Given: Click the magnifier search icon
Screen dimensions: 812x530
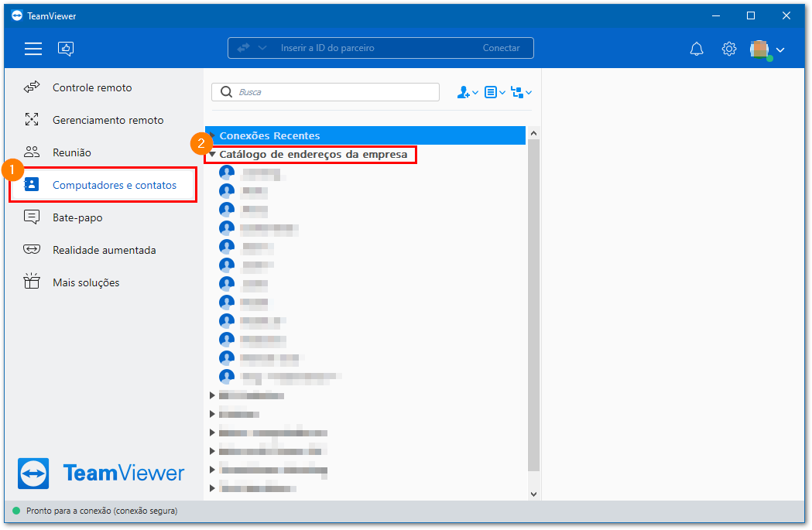Looking at the screenshot, I should pyautogui.click(x=226, y=92).
